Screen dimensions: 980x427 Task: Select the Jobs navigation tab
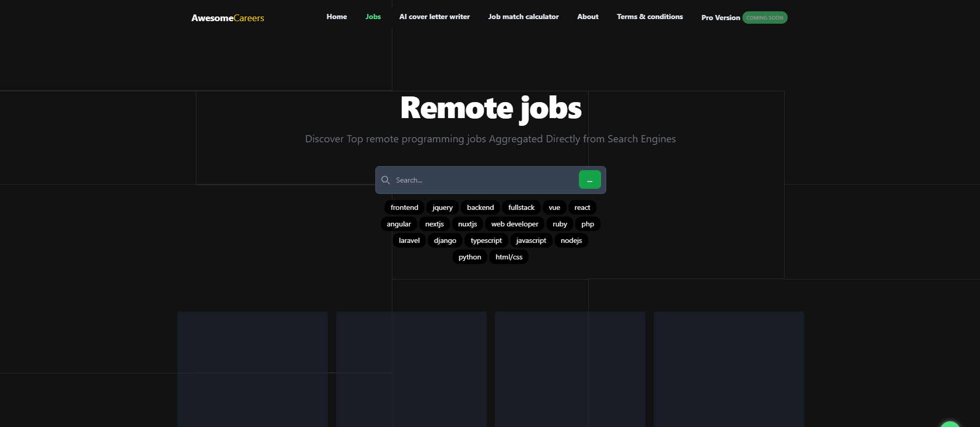tap(373, 17)
